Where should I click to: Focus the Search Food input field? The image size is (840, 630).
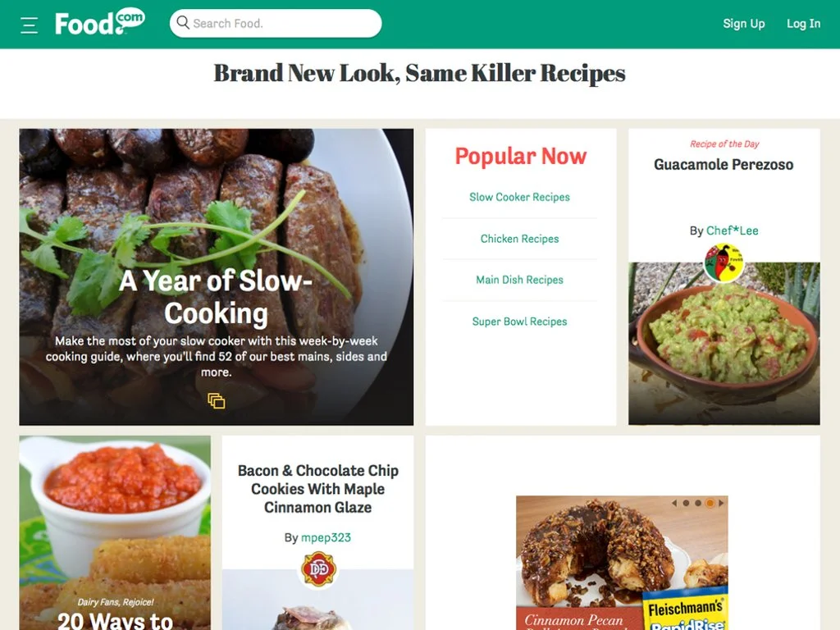[276, 24]
